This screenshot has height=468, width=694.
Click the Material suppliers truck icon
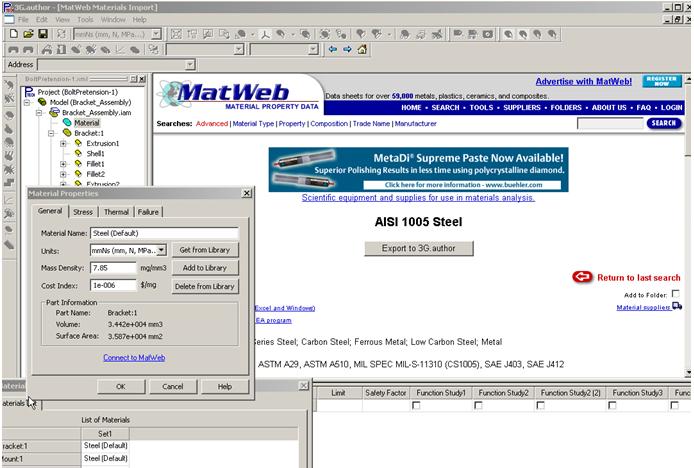click(x=677, y=306)
